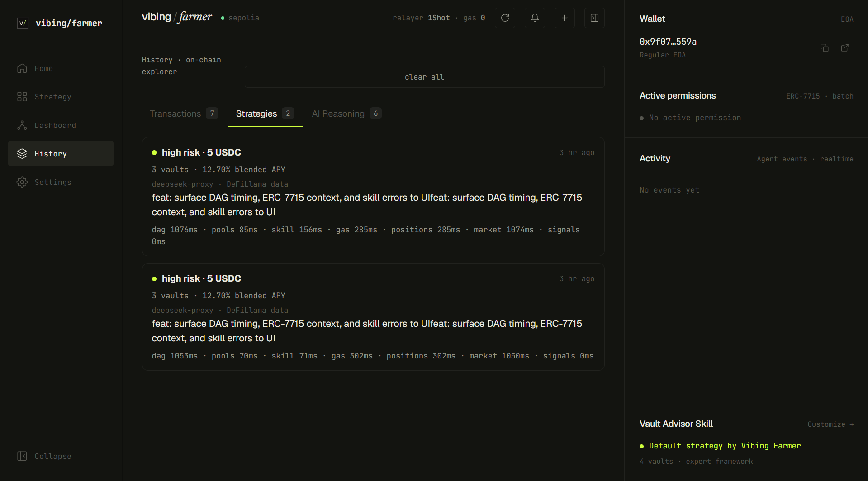Image resolution: width=868 pixels, height=481 pixels.
Task: Click '4 vaults · expert framework' text
Action: point(696,461)
